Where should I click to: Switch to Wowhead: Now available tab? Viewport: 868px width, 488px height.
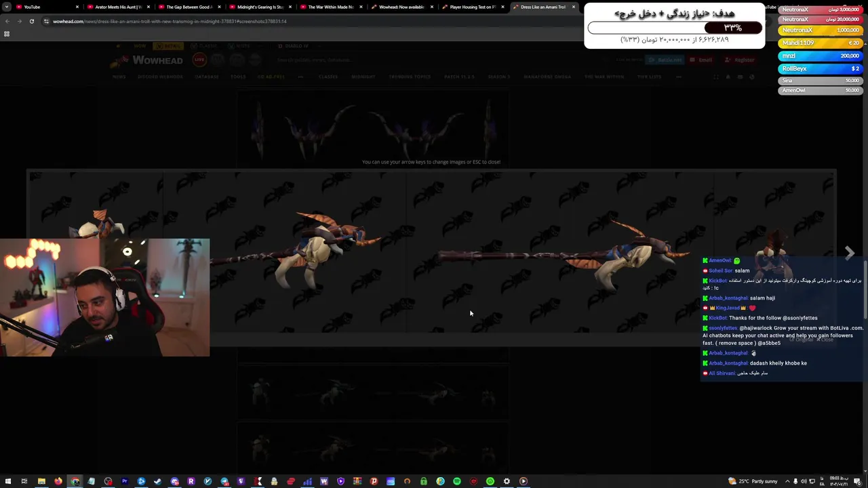pyautogui.click(x=401, y=7)
